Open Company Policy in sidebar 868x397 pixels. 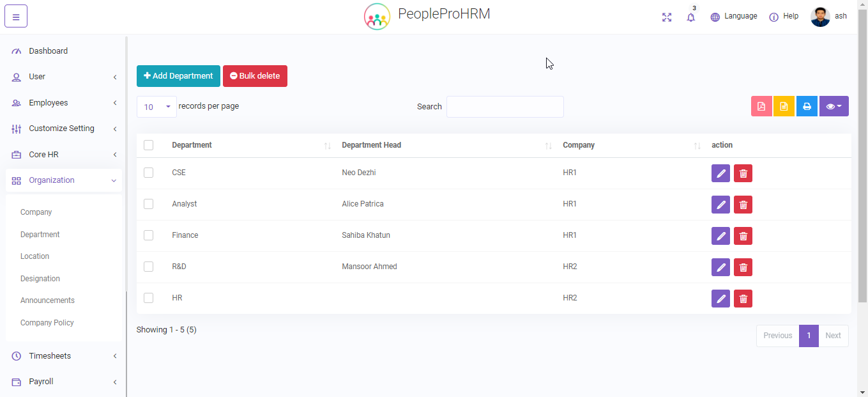pyautogui.click(x=47, y=323)
